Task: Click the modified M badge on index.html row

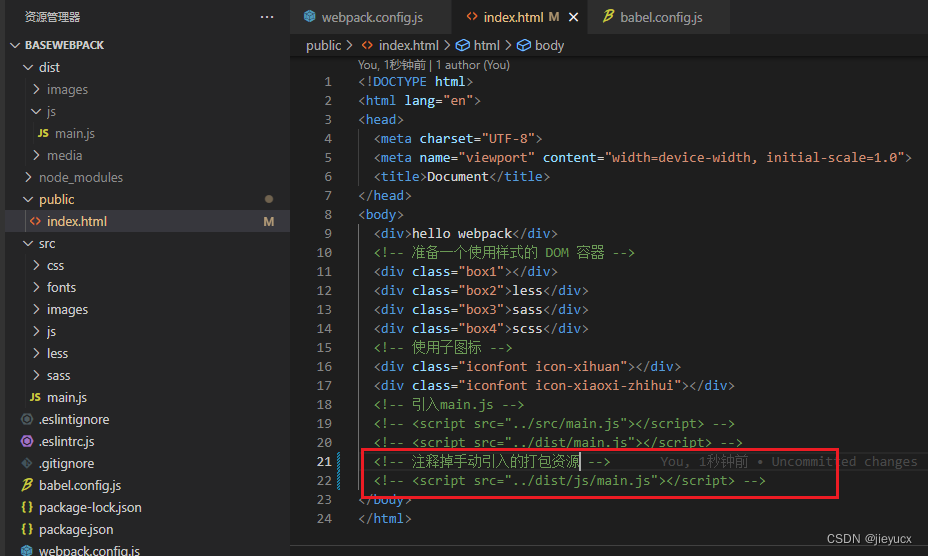Action: coord(269,221)
